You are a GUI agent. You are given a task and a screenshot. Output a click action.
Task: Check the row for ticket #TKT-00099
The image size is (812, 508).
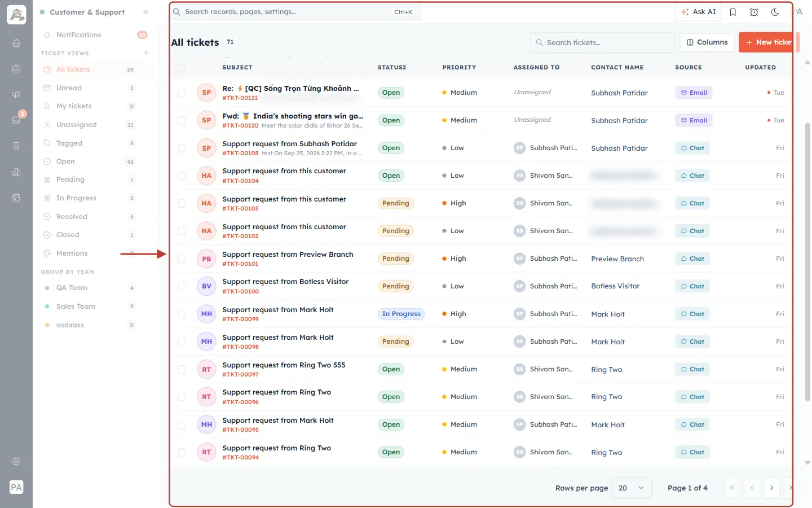click(182, 314)
